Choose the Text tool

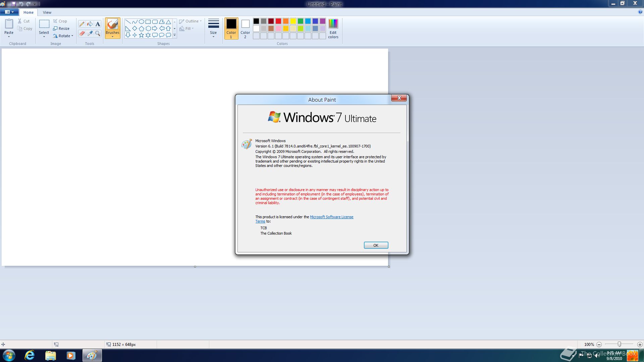tap(98, 24)
